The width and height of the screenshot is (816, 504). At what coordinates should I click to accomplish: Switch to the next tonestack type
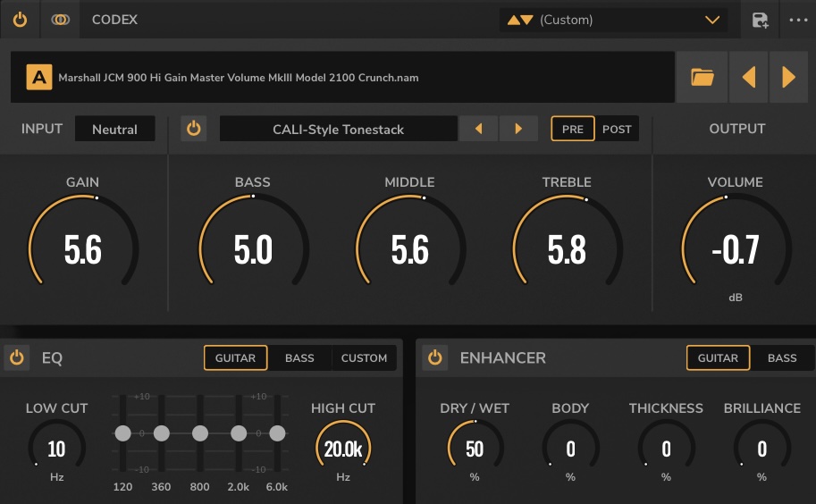[x=518, y=129]
